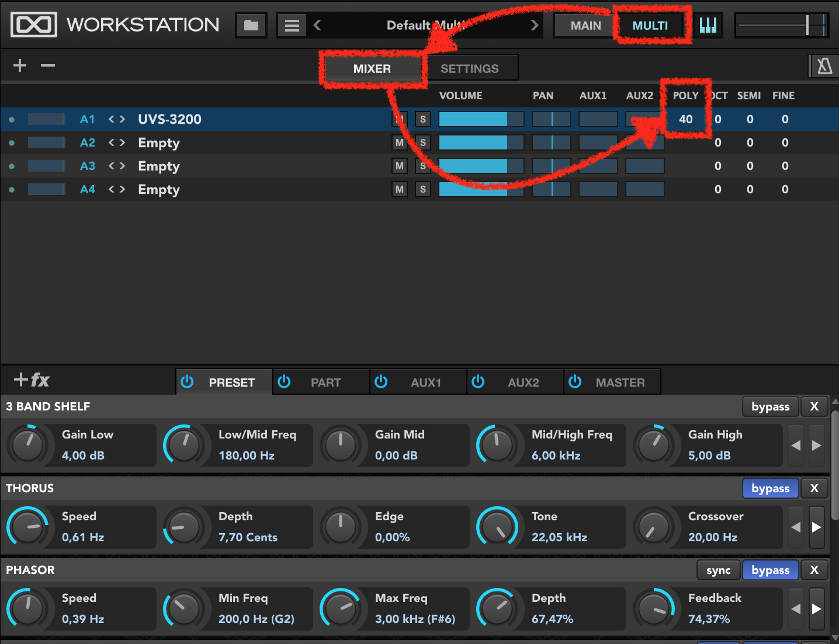Toggle the PRESET effects power button

187,381
